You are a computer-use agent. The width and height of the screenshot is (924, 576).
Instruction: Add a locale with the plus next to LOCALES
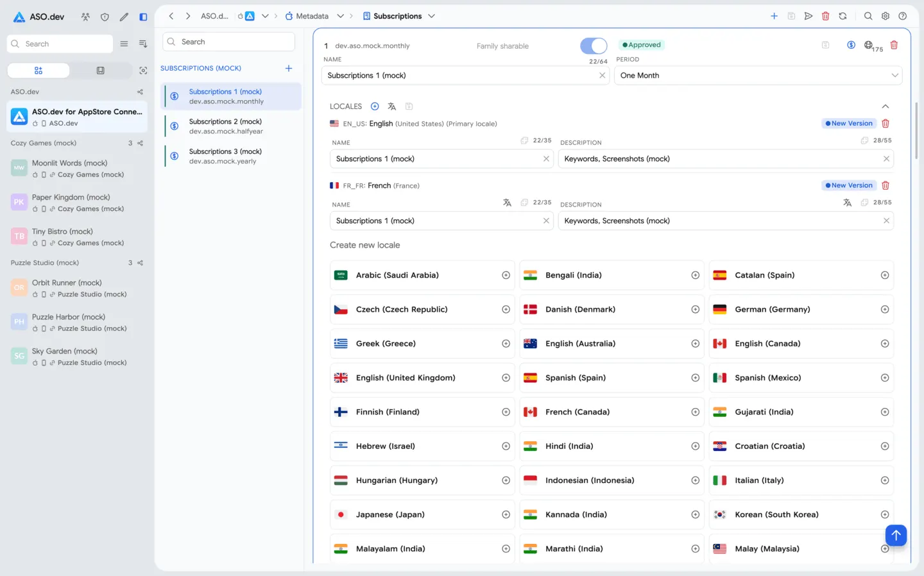[x=375, y=106]
